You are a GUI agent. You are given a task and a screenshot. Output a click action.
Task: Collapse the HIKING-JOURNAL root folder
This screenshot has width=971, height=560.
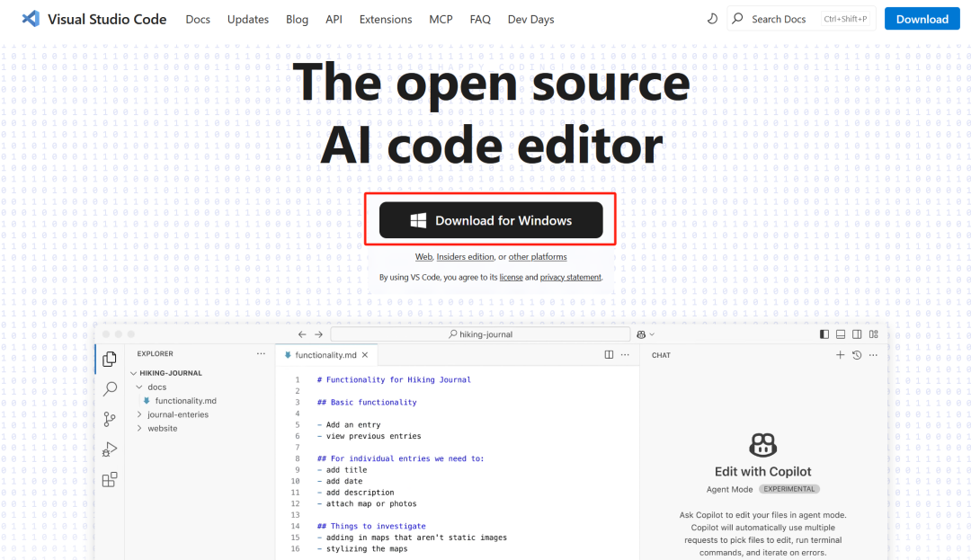tap(133, 373)
